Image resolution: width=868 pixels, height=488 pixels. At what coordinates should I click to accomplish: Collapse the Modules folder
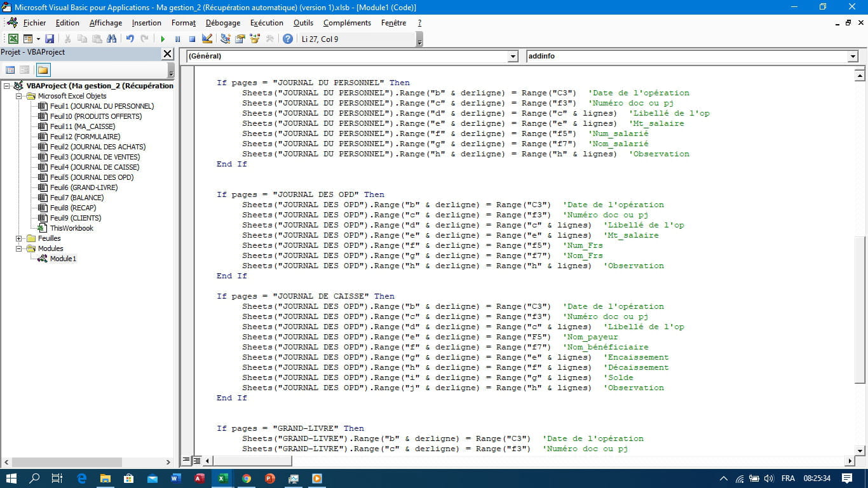click(19, 248)
